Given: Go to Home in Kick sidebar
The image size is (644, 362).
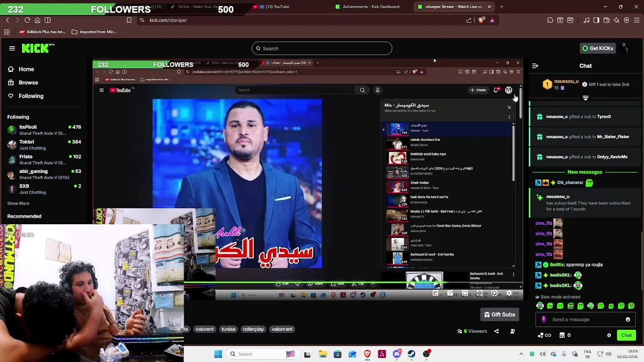Looking at the screenshot, I should [x=26, y=69].
